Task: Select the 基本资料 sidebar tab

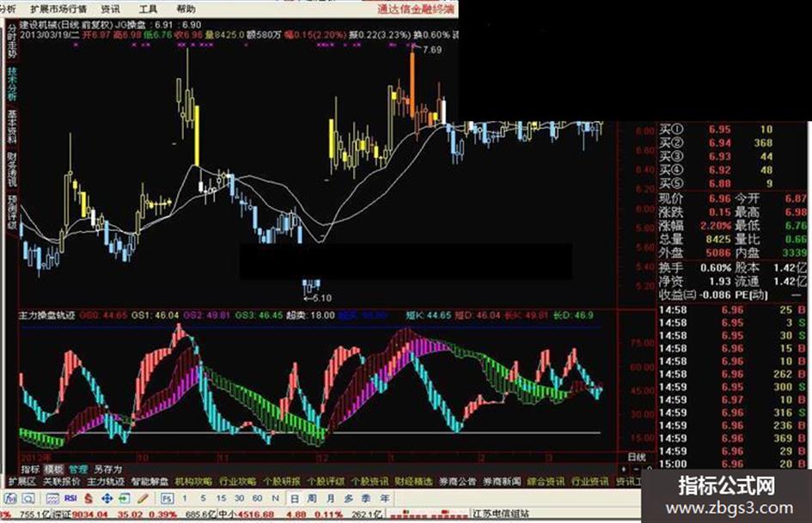Action: 11,126
